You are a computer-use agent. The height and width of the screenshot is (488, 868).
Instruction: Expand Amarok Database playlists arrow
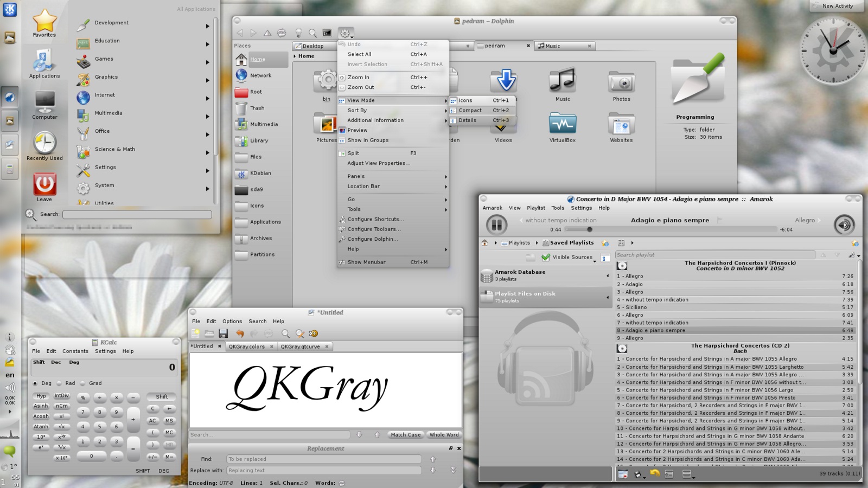608,276
